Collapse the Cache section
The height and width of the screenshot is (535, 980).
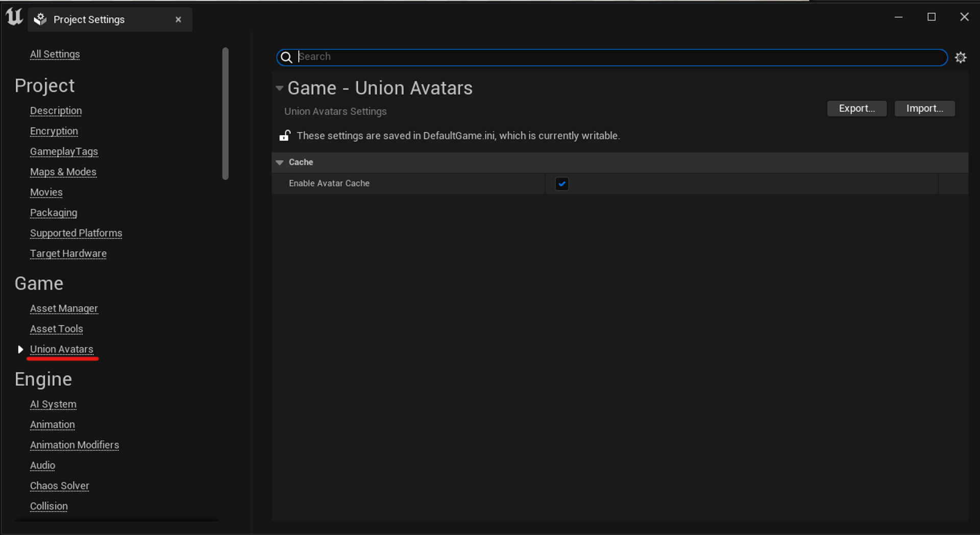point(280,162)
